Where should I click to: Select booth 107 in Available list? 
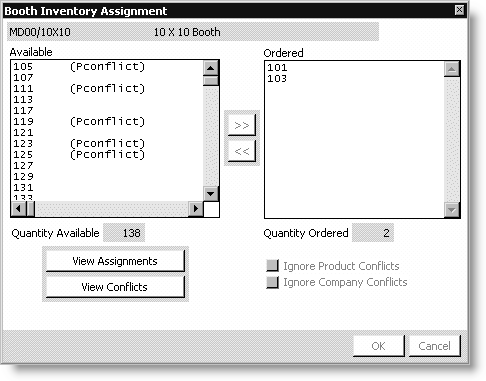tap(107, 77)
